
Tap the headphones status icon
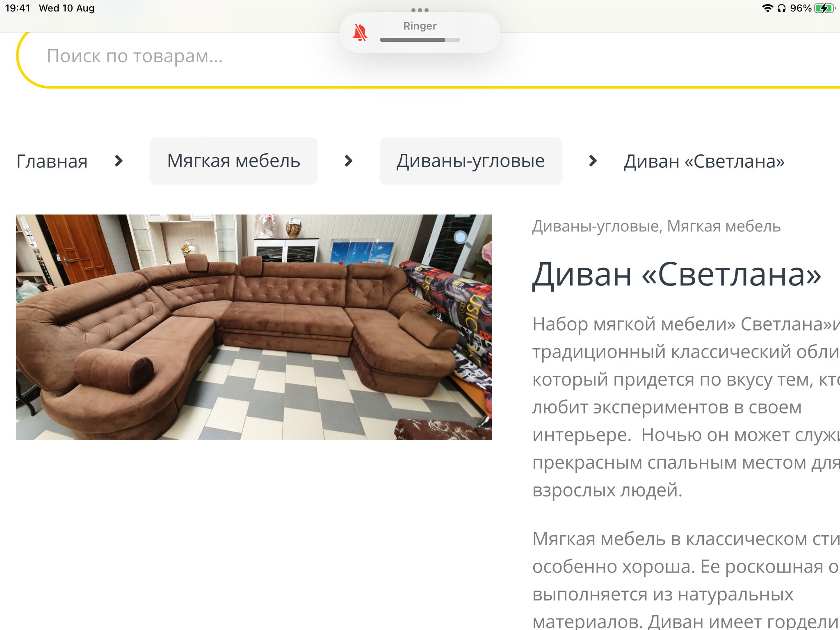[782, 8]
